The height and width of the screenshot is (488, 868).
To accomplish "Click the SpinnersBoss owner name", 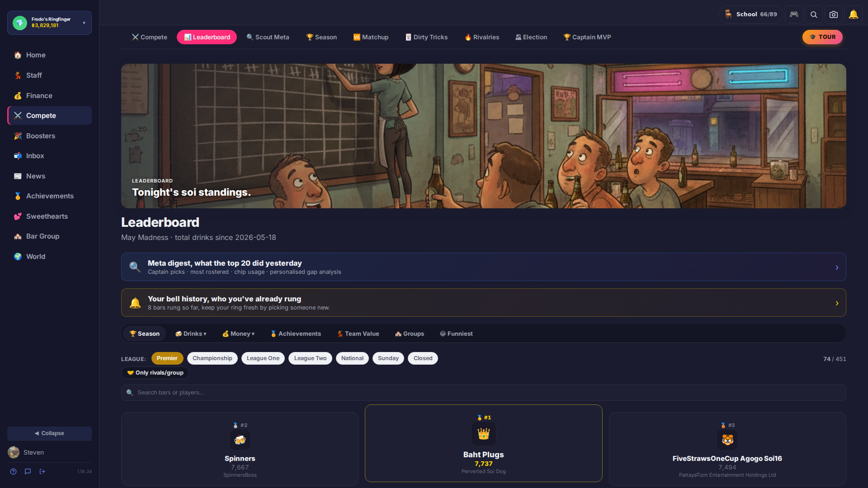I will coord(240,475).
